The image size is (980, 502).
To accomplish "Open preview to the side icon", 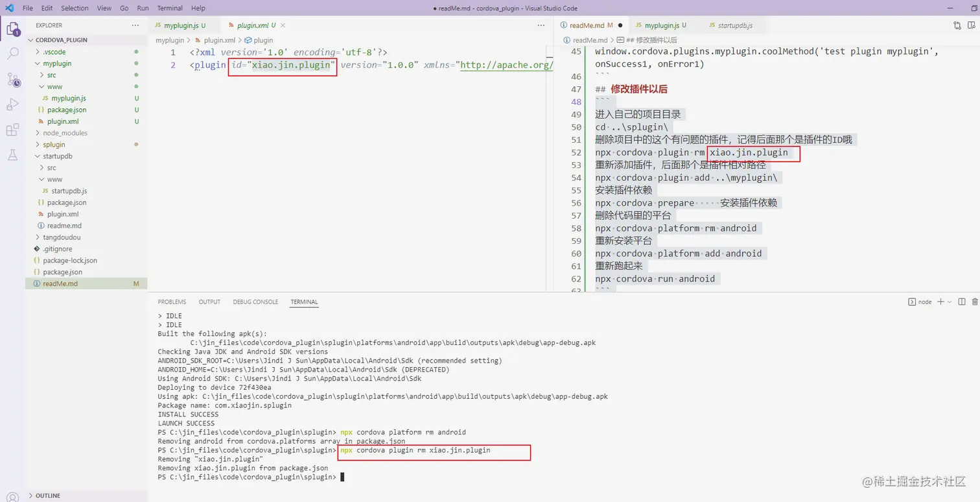I will (972, 25).
